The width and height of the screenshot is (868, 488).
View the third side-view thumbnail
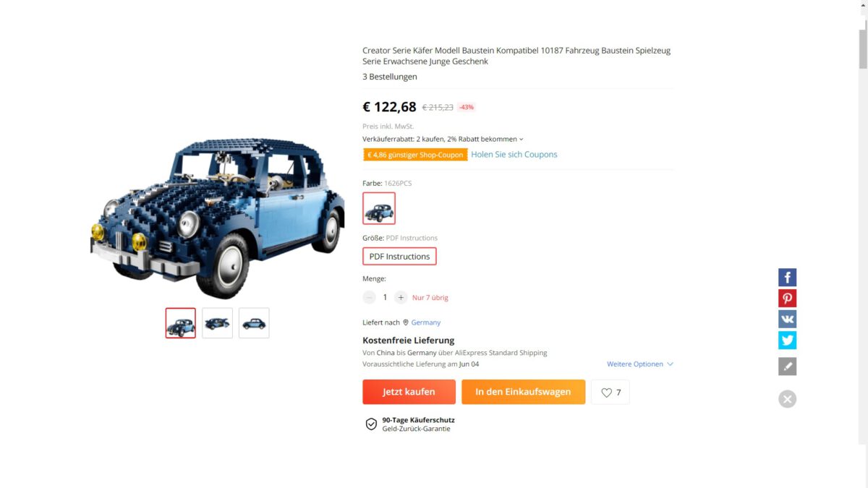tap(254, 323)
